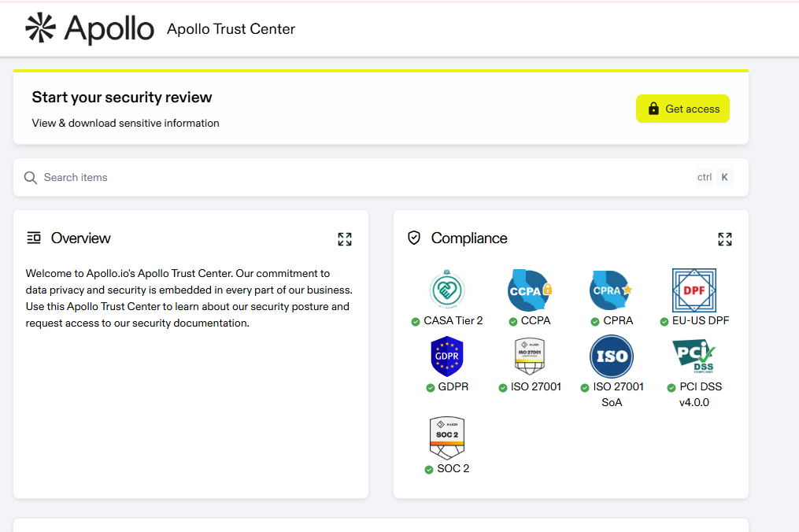The height and width of the screenshot is (532, 799).
Task: Click green checkmark beside EU-US DPF
Action: [x=664, y=322]
